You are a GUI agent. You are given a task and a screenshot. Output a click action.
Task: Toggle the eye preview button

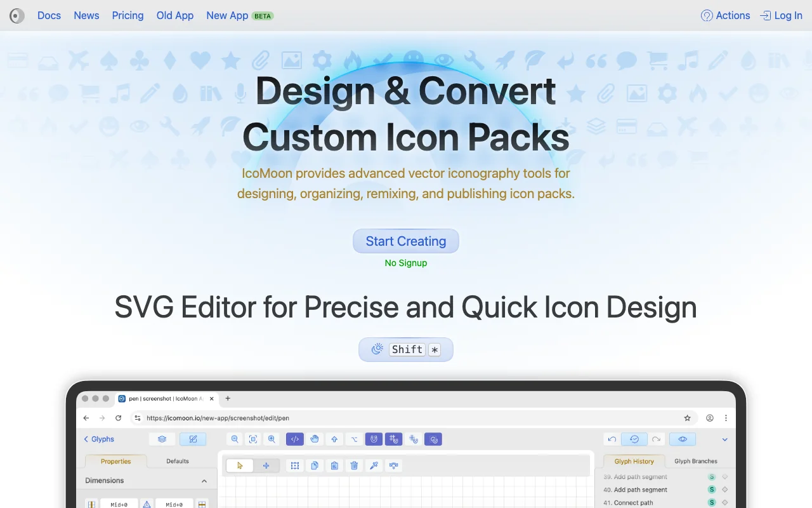tap(683, 439)
